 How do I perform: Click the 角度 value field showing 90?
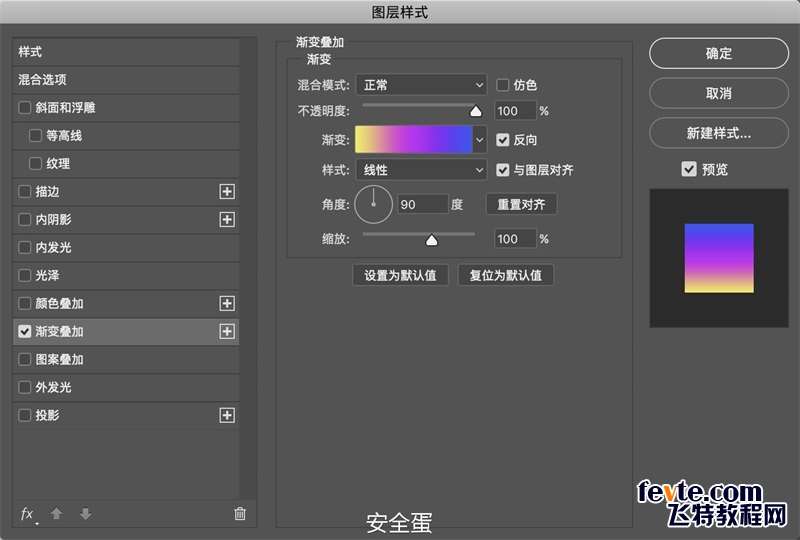423,204
